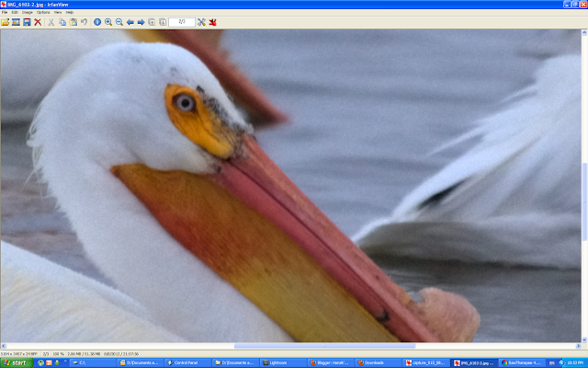The width and height of the screenshot is (588, 368).
Task: Zoom in with the magnifier plus icon
Action: pyautogui.click(x=108, y=22)
